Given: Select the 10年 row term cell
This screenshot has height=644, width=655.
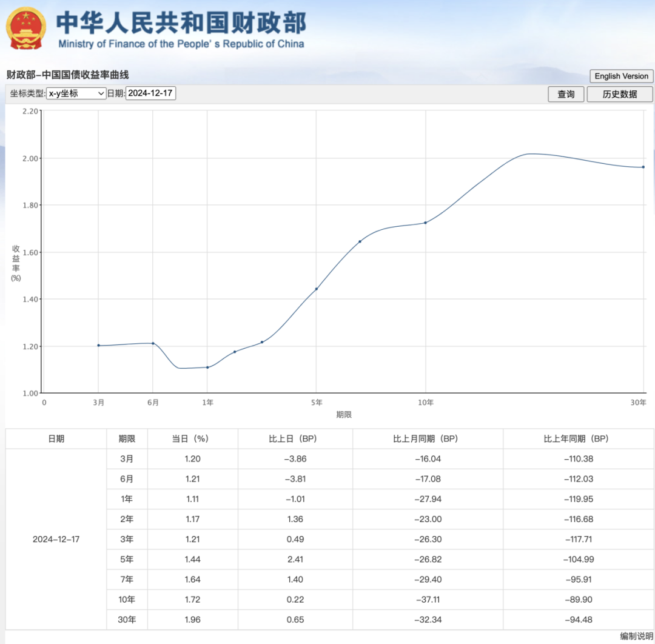Looking at the screenshot, I should pos(127,599).
